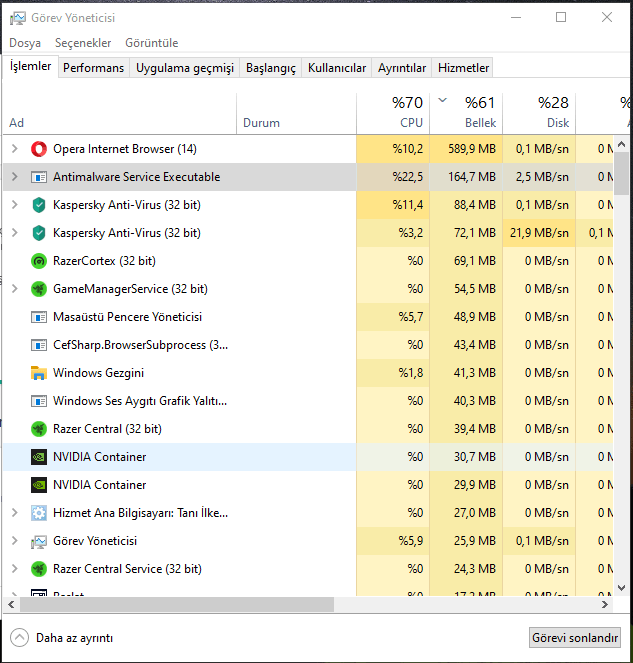Click the 21,9 MB/sn disk cell
Viewport: 633px width, 663px height.
click(539, 233)
